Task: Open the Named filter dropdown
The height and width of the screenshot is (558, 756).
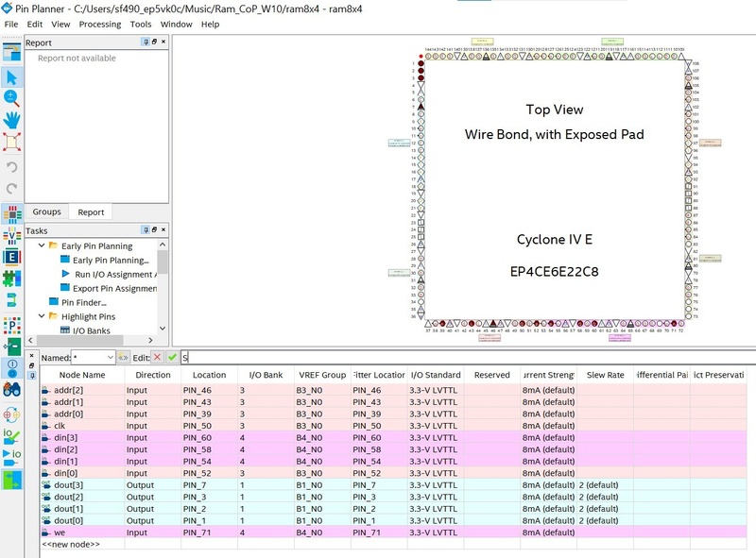Action: click(x=111, y=358)
